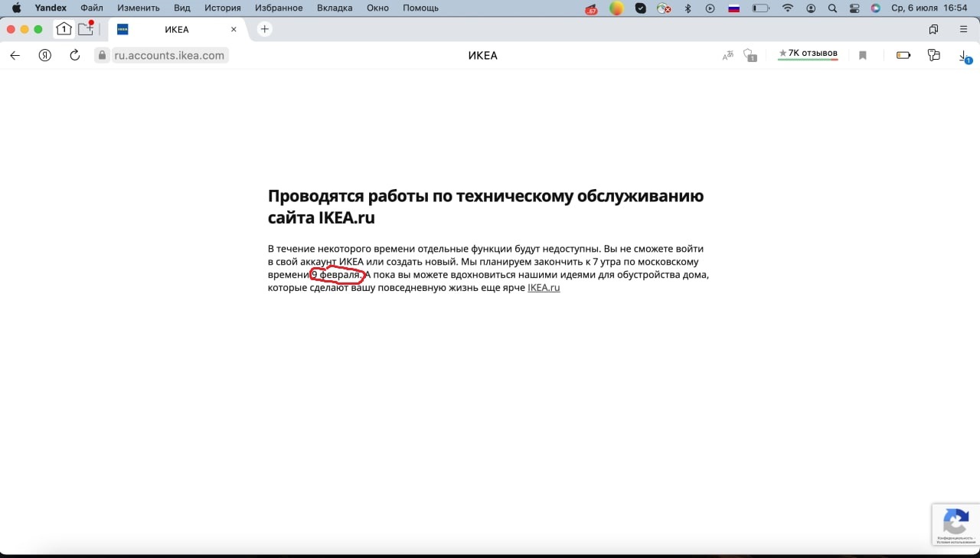Close the ИКЕА tab

(234, 30)
